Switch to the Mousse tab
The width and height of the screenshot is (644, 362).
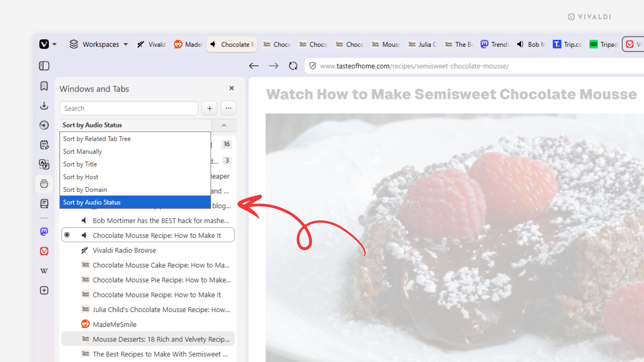point(386,44)
